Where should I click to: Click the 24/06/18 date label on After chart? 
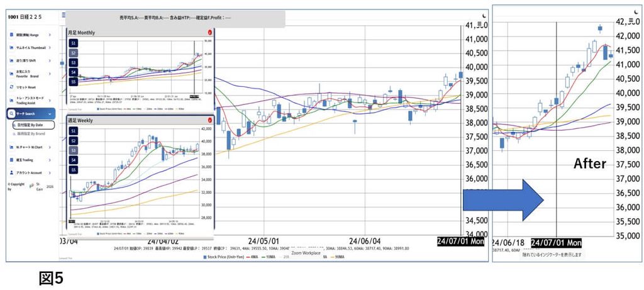[x=507, y=243]
